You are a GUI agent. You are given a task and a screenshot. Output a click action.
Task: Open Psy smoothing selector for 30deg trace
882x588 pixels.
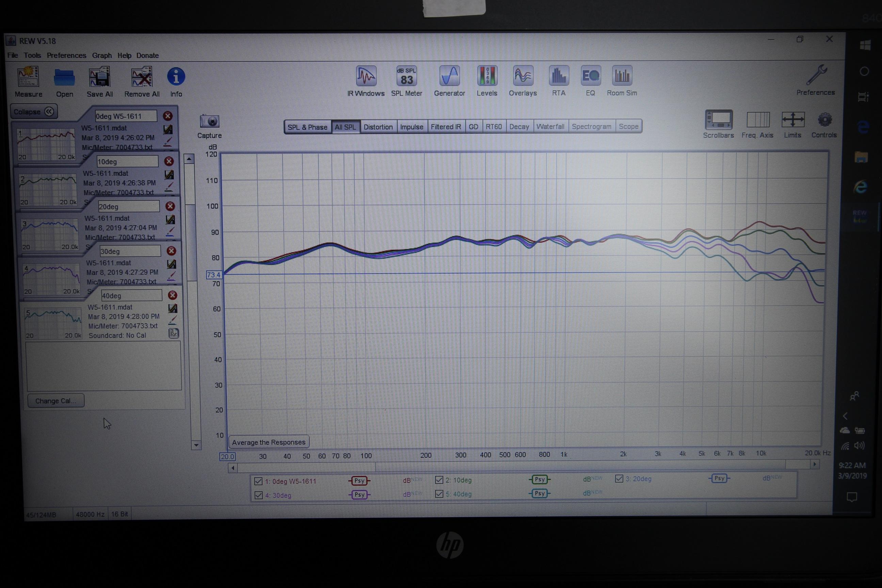359,495
